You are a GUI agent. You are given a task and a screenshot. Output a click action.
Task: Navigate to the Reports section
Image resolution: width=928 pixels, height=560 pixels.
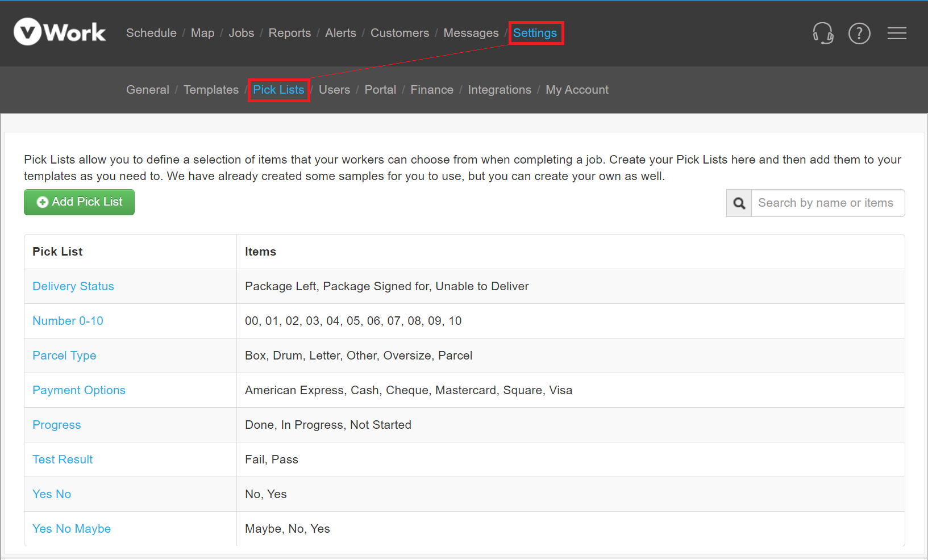tap(290, 33)
